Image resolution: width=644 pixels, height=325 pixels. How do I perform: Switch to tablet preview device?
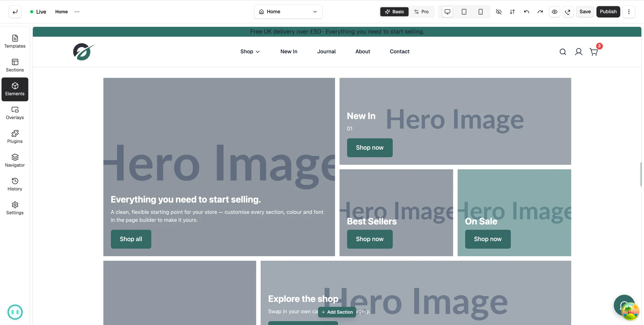pyautogui.click(x=464, y=12)
